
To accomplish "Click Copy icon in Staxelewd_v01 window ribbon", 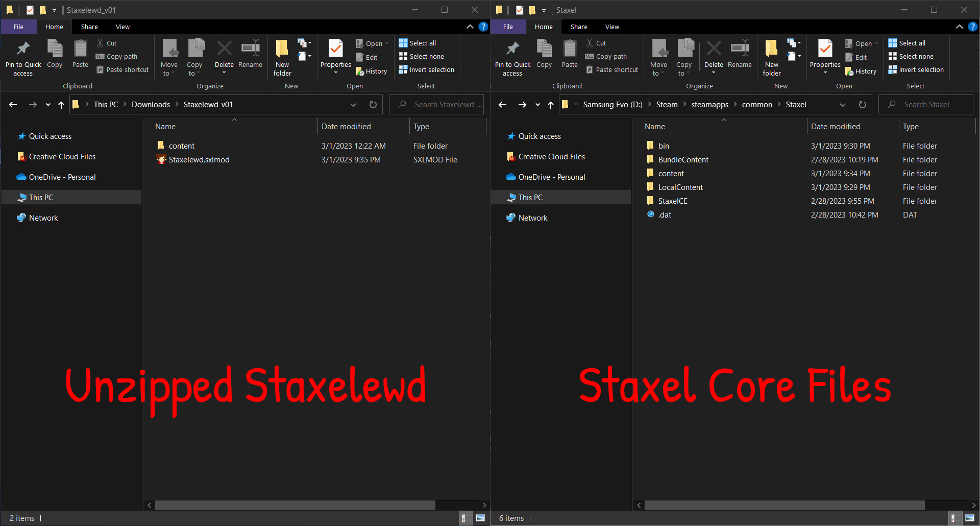I will [x=55, y=54].
